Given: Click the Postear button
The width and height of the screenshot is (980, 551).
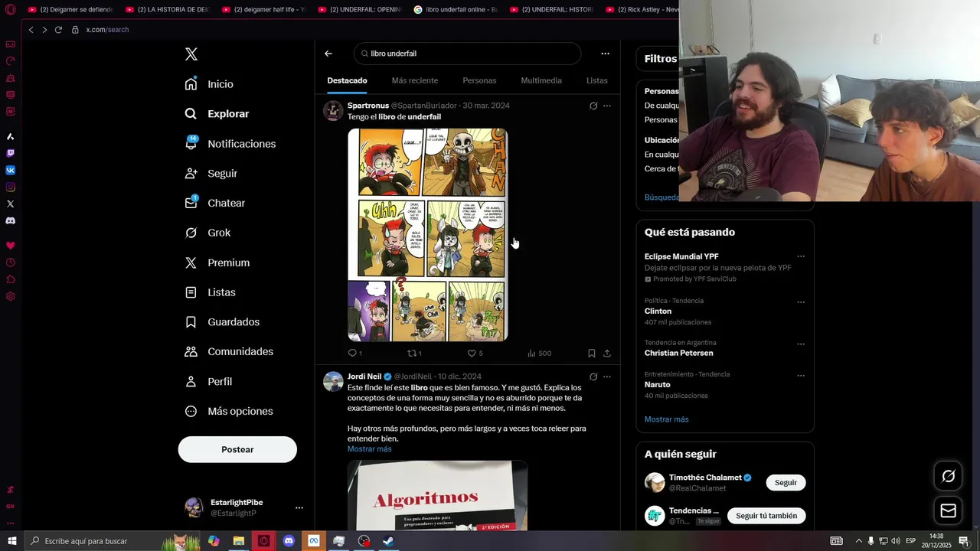Looking at the screenshot, I should coord(237,449).
